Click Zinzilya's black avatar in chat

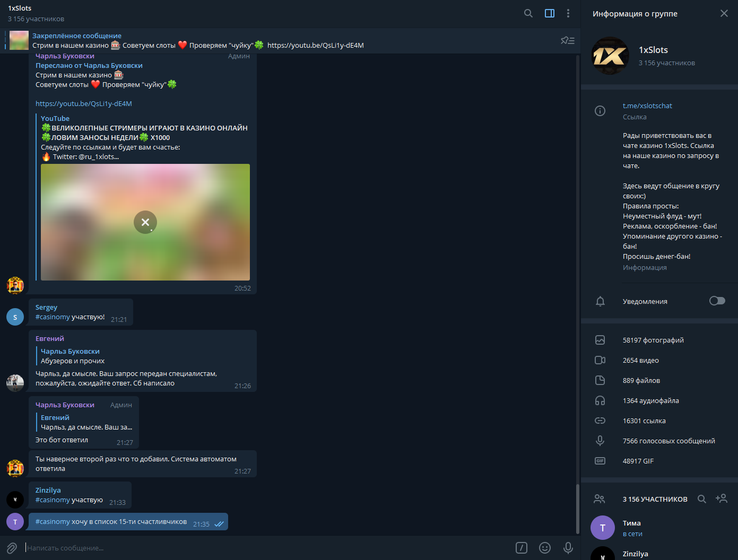pyautogui.click(x=15, y=500)
